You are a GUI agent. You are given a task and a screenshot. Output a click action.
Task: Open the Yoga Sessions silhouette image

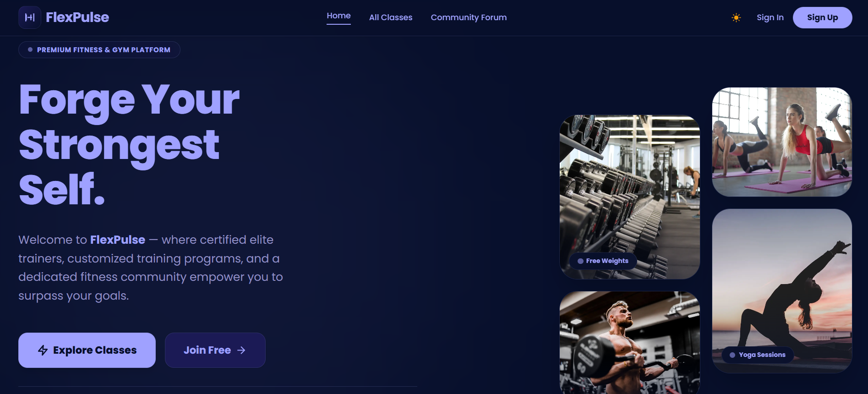point(782,291)
